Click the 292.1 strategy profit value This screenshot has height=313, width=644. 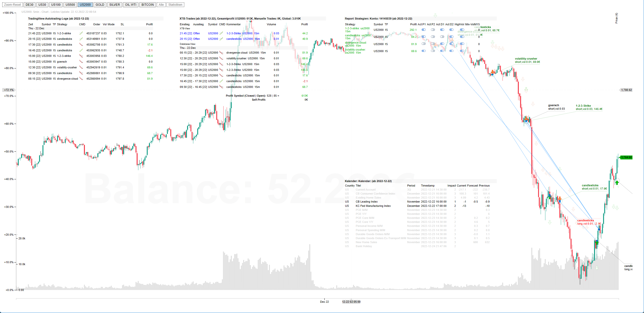click(x=413, y=30)
